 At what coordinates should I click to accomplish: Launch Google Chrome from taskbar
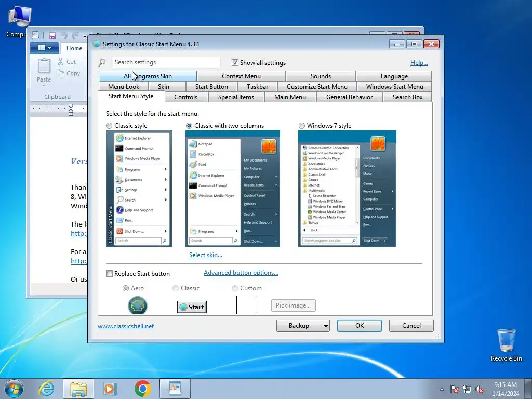point(142,389)
